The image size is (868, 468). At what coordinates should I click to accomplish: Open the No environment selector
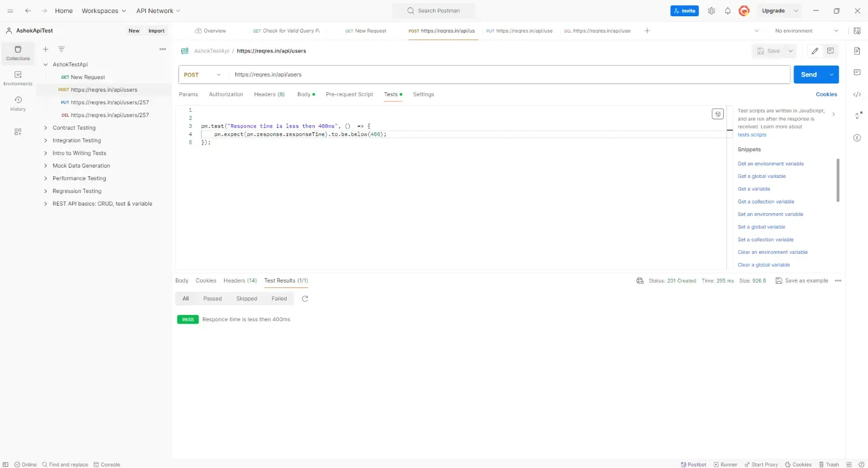pos(806,31)
